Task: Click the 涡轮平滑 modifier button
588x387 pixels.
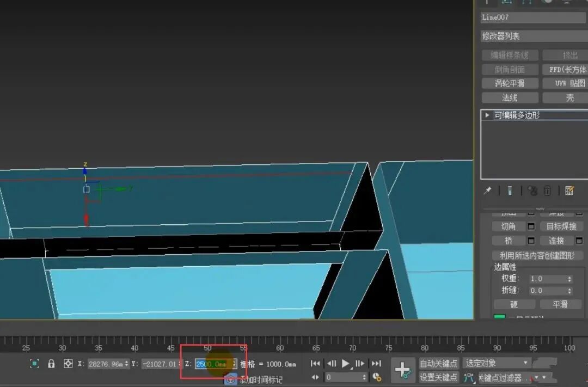Action: tap(510, 83)
